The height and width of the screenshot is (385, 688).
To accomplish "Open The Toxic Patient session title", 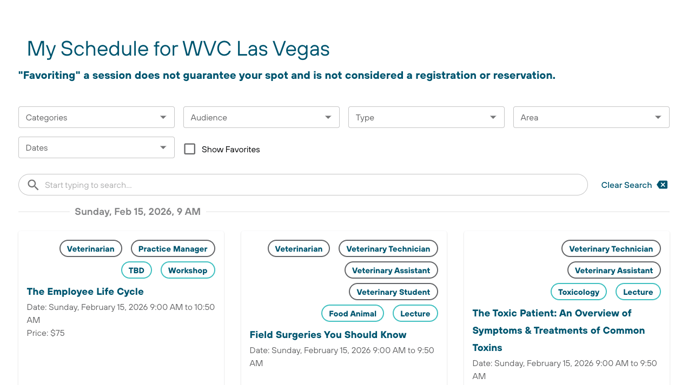I will point(559,330).
